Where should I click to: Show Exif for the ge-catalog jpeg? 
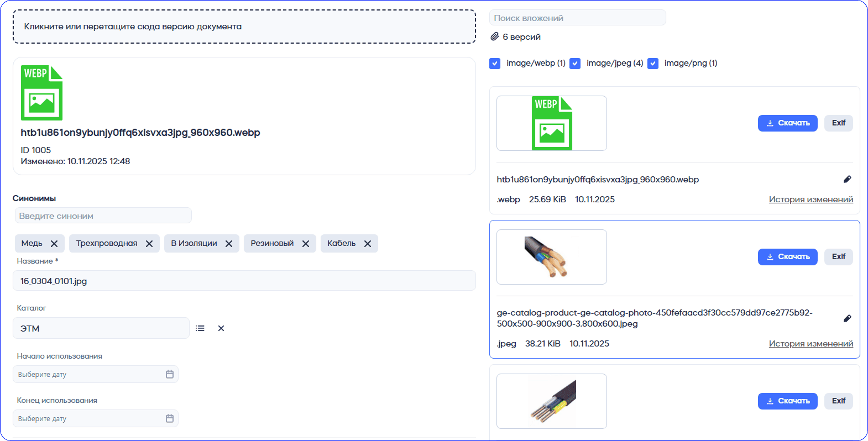(x=838, y=257)
